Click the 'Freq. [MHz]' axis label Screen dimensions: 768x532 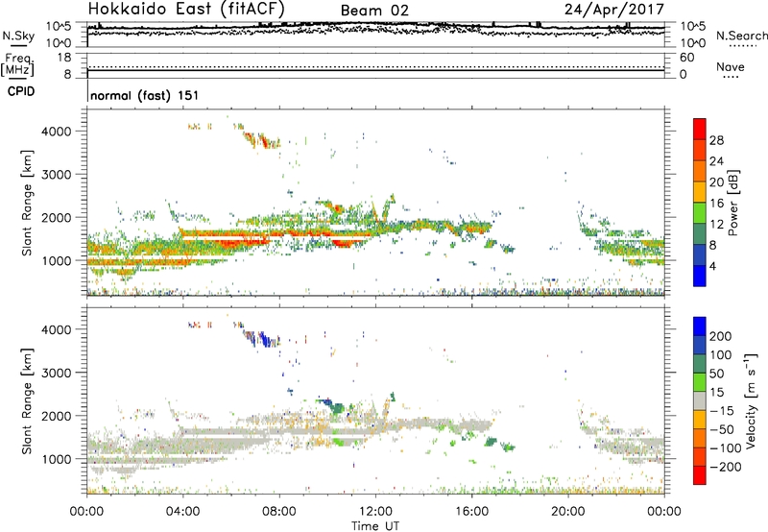(17, 65)
